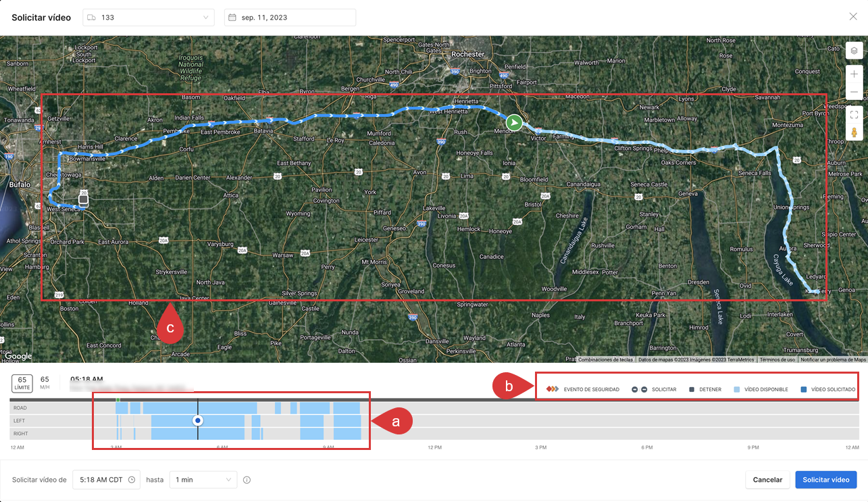The height and width of the screenshot is (502, 868).
Task: Click the Seneca Falls label on the map
Action: coord(755,173)
